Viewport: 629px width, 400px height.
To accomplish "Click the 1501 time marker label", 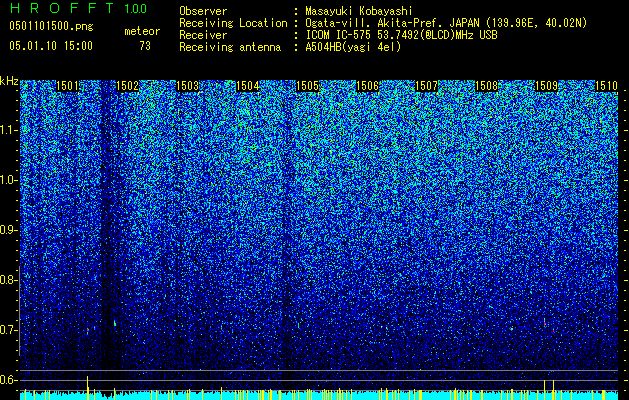I will click(x=67, y=86).
